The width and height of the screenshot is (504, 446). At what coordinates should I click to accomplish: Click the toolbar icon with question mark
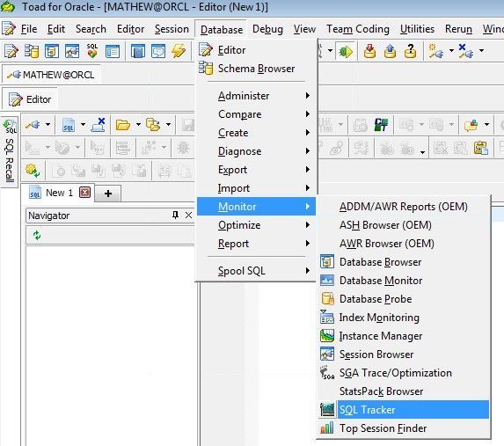pos(410,51)
